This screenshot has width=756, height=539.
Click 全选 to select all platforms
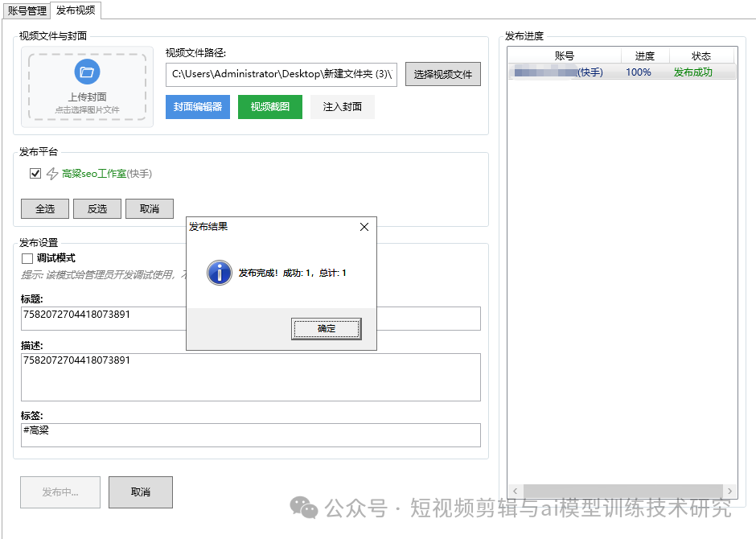44,208
